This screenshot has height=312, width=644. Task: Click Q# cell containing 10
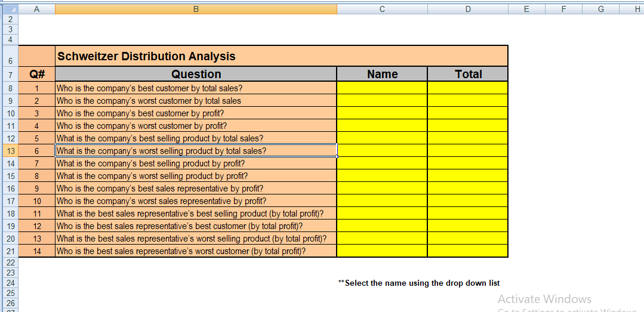pos(36,201)
